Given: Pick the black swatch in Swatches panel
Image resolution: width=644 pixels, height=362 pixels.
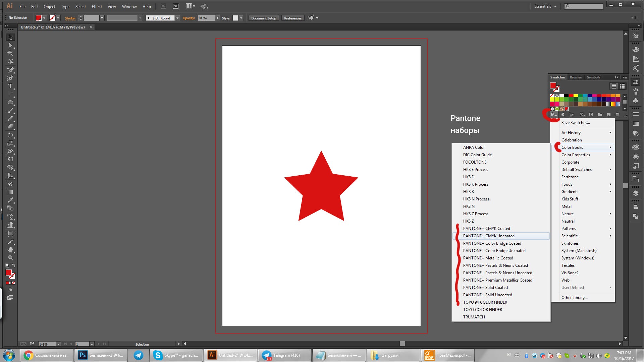Looking at the screenshot, I should pos(566,96).
